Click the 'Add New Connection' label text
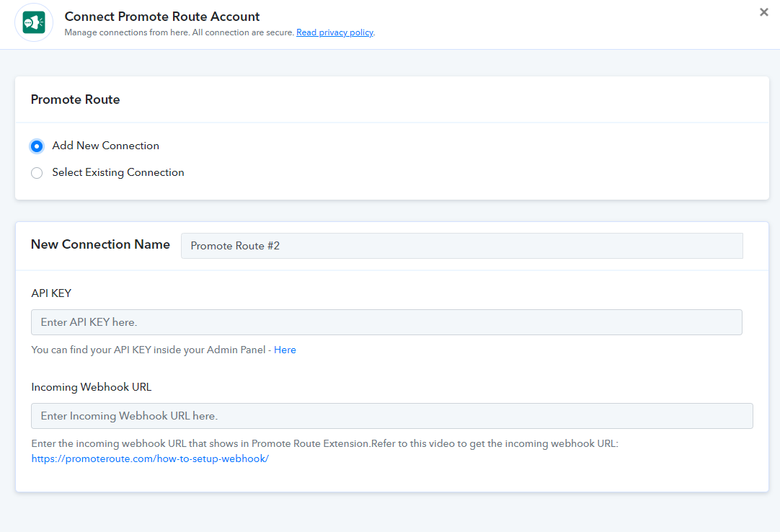Screen dimensions: 780x532 [x=105, y=146]
